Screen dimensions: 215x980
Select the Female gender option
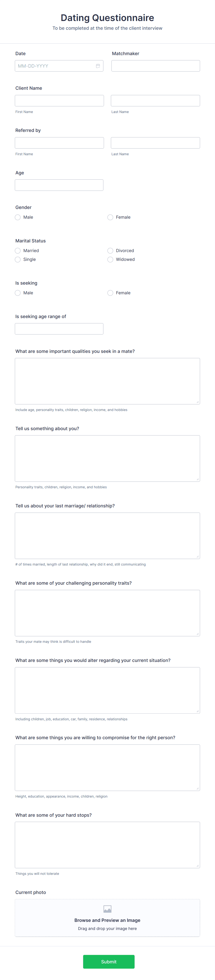coord(110,217)
